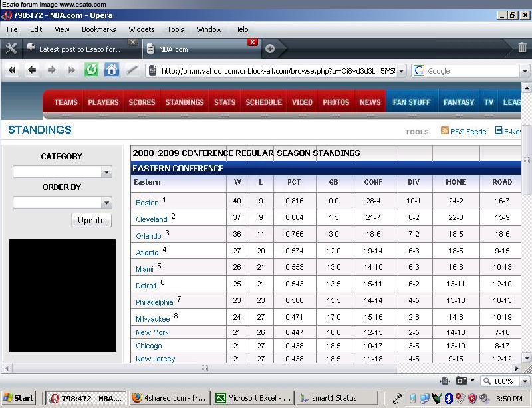
Task: Open the Help menu
Action: click(x=241, y=29)
